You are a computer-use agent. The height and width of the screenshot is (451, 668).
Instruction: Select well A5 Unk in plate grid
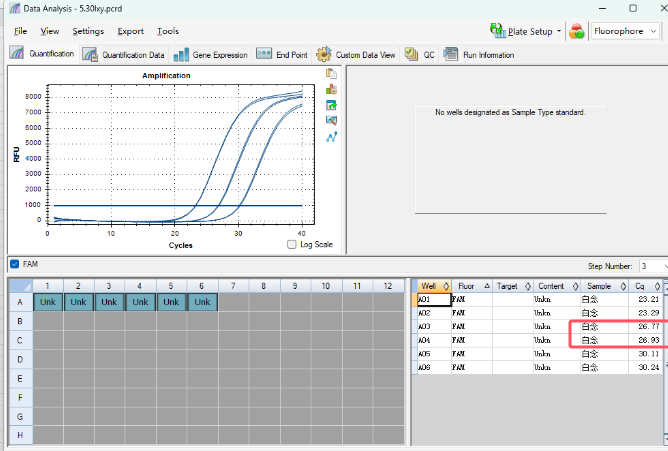[171, 302]
